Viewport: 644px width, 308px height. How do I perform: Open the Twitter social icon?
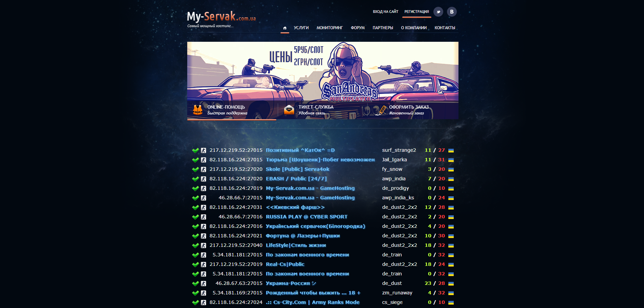438,12
